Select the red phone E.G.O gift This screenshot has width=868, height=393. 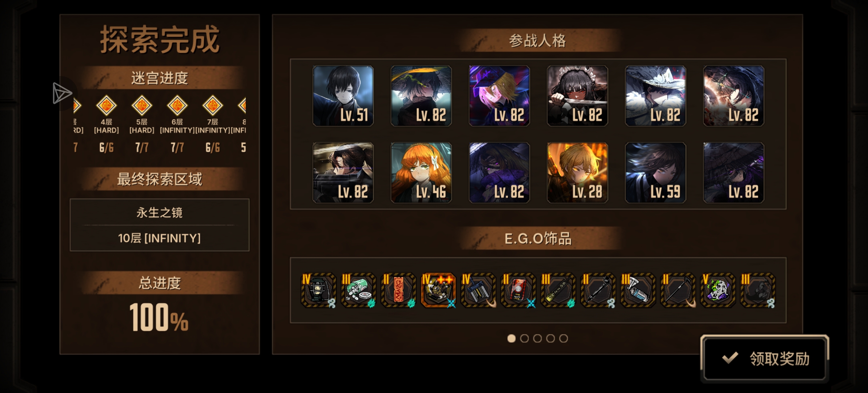click(518, 290)
